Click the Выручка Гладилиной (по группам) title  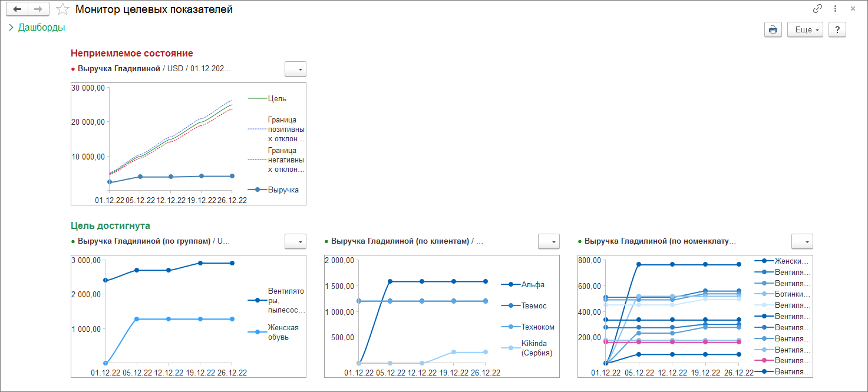144,241
